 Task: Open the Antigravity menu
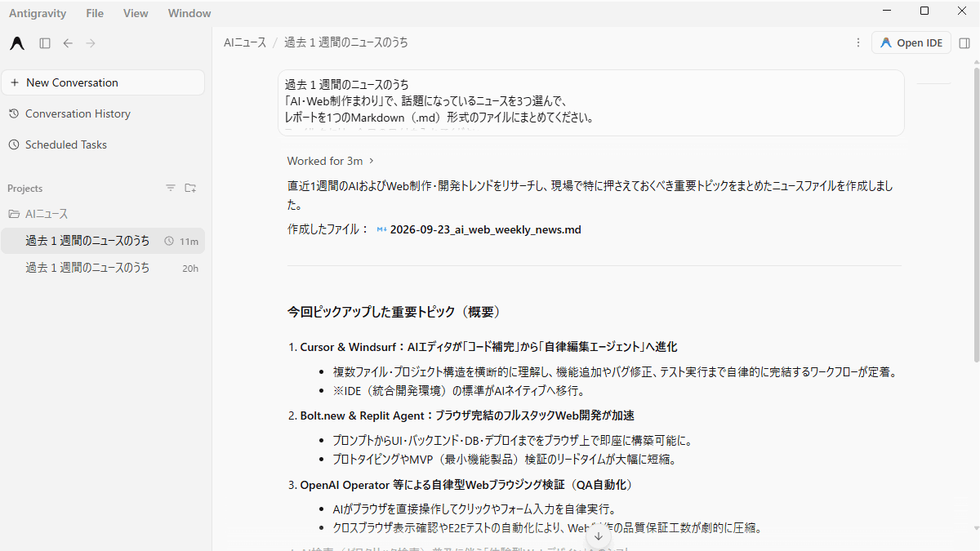click(38, 13)
